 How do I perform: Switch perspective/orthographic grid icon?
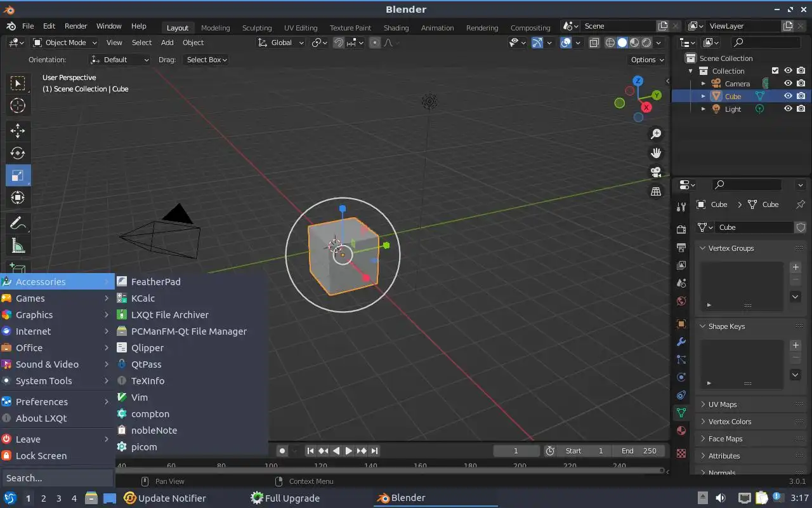click(x=656, y=191)
